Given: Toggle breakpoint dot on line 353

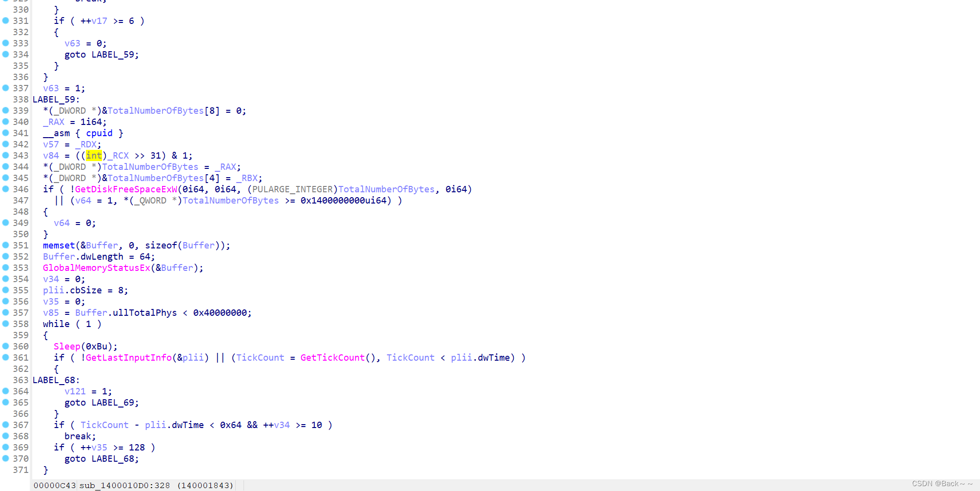Looking at the screenshot, I should 5,267.
